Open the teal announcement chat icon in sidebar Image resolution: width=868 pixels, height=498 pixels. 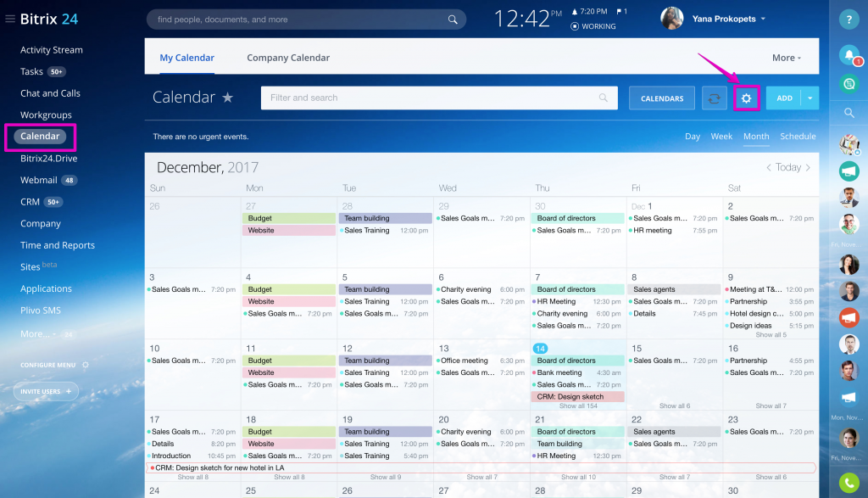coord(849,171)
